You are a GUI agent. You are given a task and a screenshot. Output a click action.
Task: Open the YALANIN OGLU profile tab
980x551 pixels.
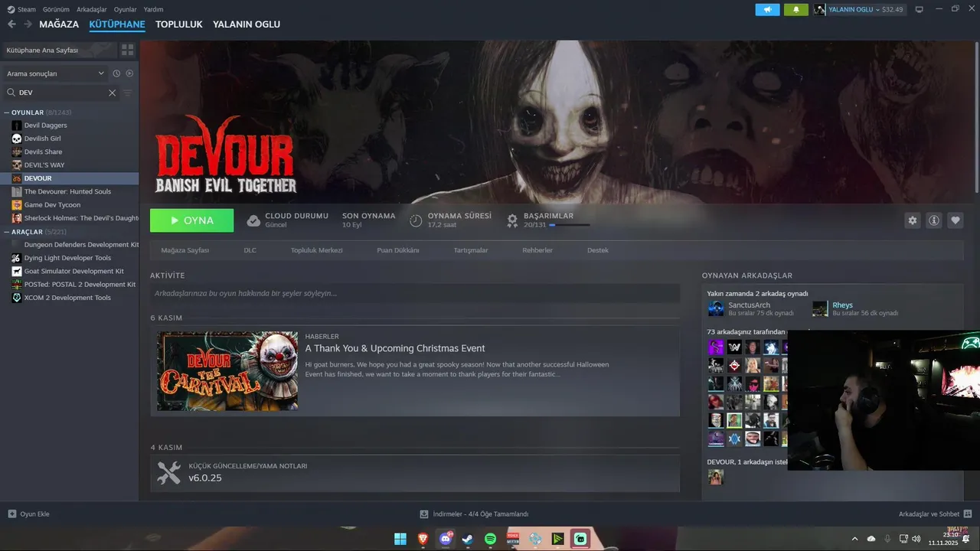pos(247,24)
